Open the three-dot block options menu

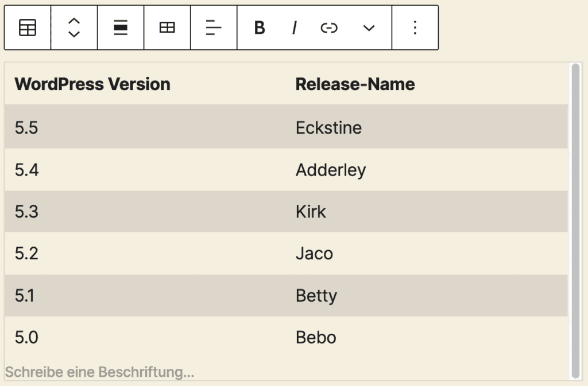coord(415,28)
